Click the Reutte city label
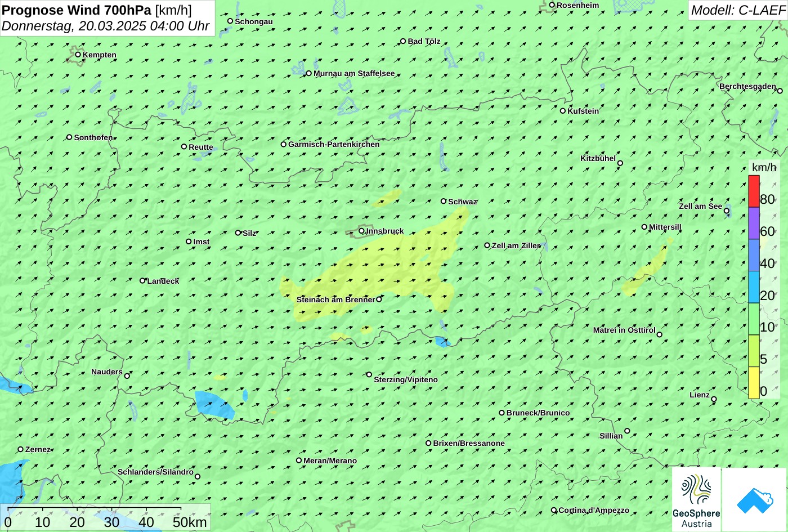The image size is (788, 532). pos(201,147)
